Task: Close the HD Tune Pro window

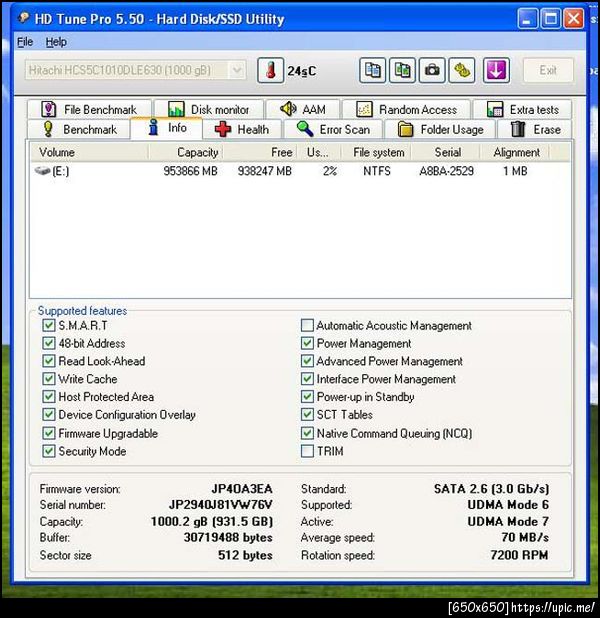Action: click(x=574, y=19)
